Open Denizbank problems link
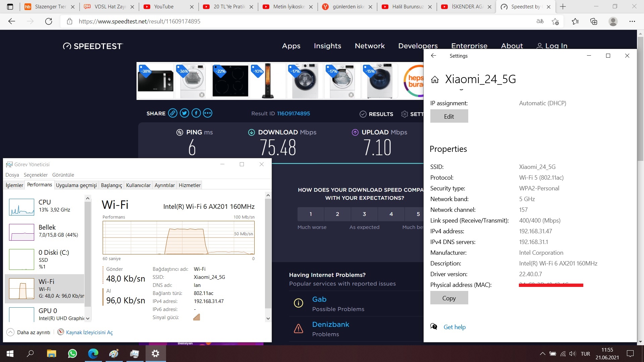 [331, 324]
